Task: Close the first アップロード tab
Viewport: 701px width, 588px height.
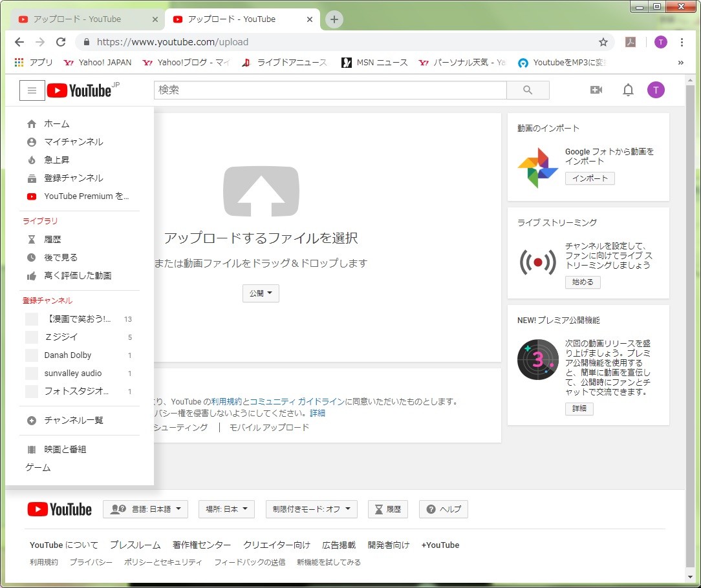Action: coord(155,19)
